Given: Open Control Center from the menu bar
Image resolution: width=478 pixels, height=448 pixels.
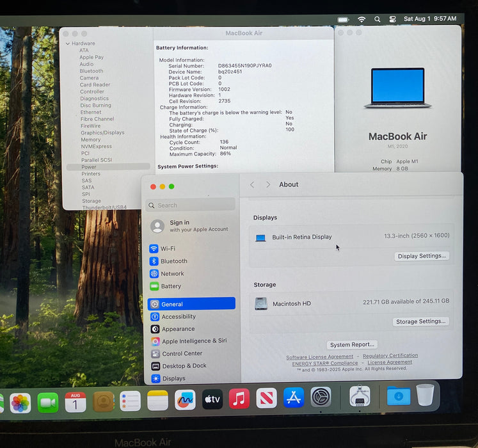Looking at the screenshot, I should [x=393, y=19].
